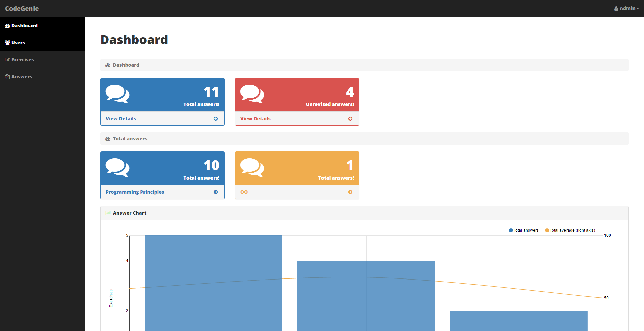This screenshot has height=331, width=644.
Task: Click the 'Total average (right axis)' legend label
Action: coord(572,230)
